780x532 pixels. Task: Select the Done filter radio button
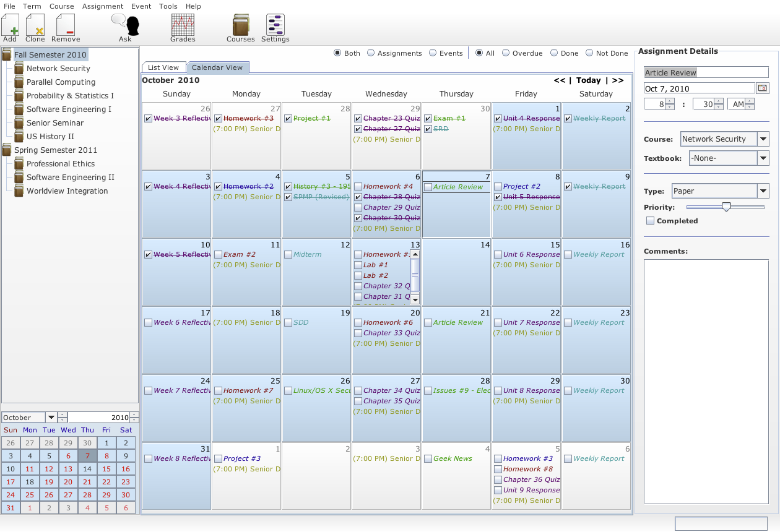pos(554,53)
